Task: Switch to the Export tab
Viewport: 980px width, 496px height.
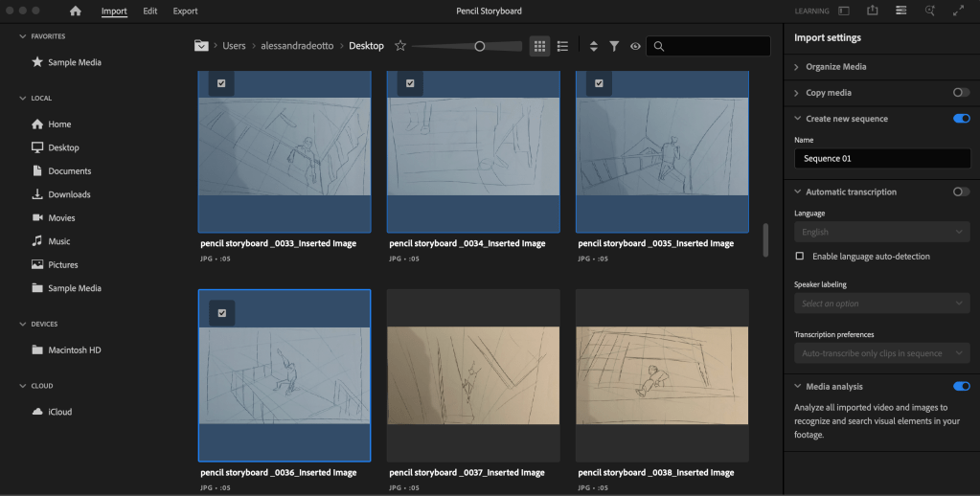Action: coord(185,11)
